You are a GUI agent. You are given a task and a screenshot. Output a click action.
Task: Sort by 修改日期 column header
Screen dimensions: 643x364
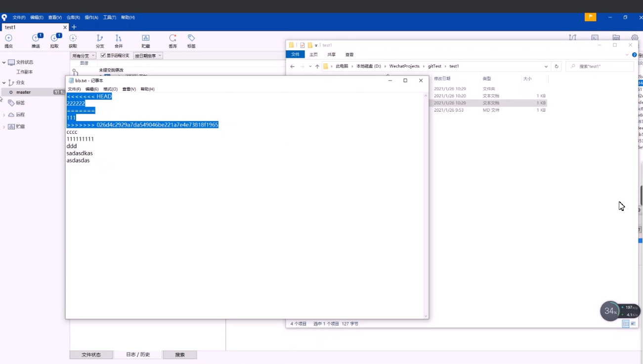[x=442, y=79]
